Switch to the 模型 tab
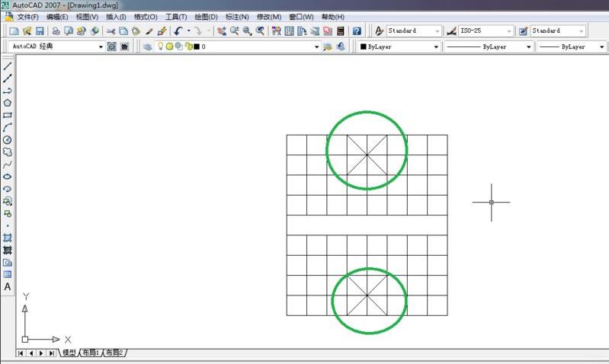Screen dimensions: 609x364 coord(69,353)
